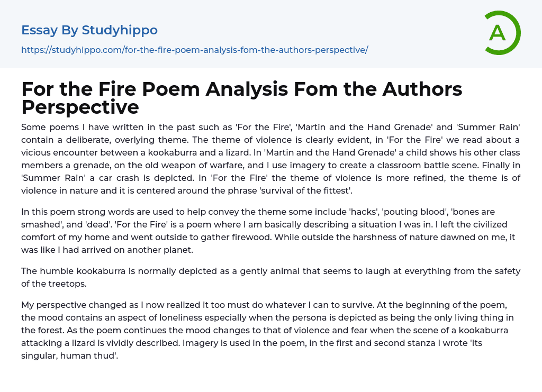
Task: Click the 'Essay By Studyhippo' header text
Action: point(89,30)
